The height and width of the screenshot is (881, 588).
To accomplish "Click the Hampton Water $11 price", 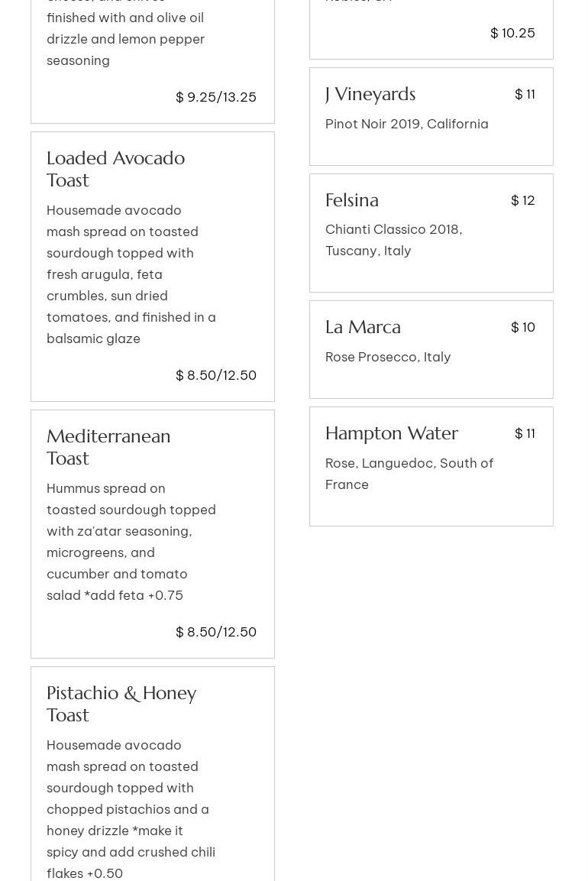I will 525,433.
